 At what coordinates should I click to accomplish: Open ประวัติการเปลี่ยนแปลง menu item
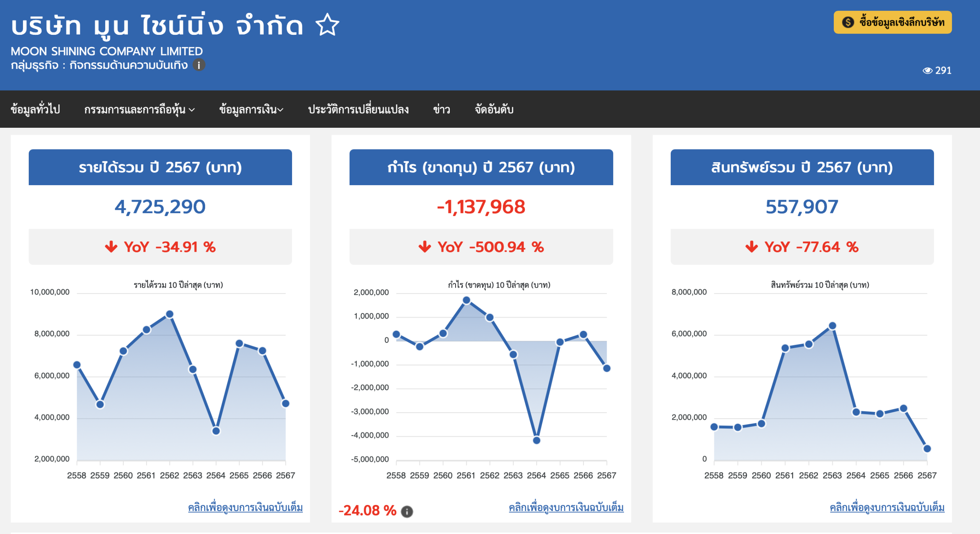[x=358, y=110]
